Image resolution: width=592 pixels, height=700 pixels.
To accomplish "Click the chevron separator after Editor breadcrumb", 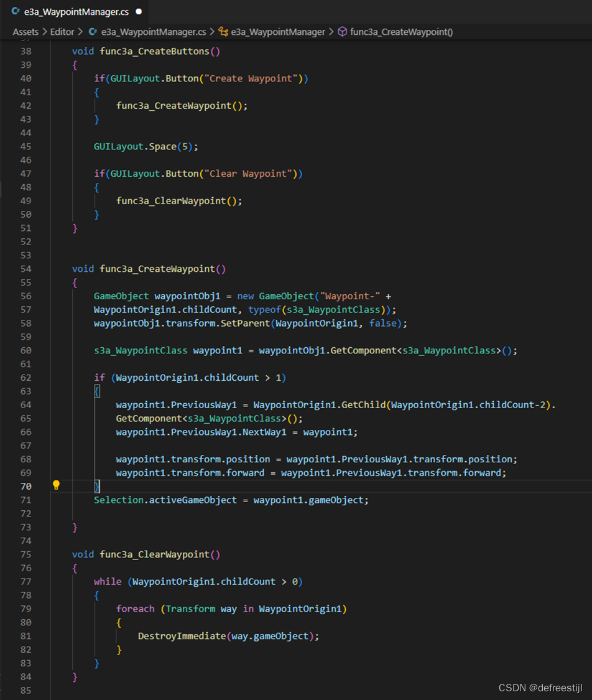I will click(80, 32).
